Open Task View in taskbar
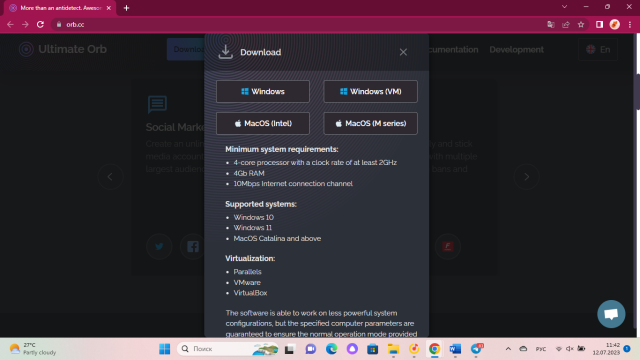 289,349
